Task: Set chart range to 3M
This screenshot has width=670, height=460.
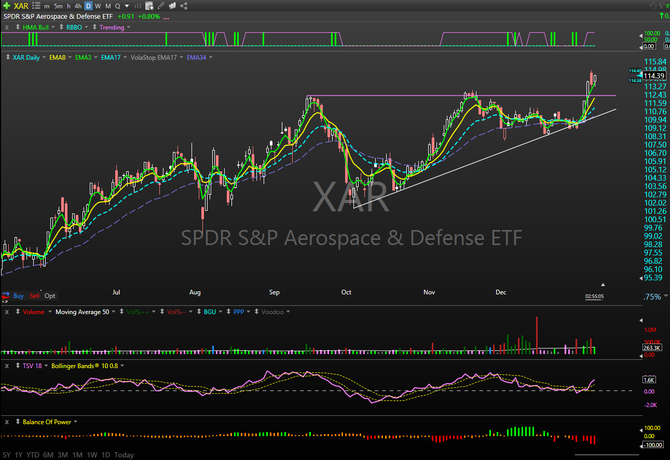Action: pos(63,455)
